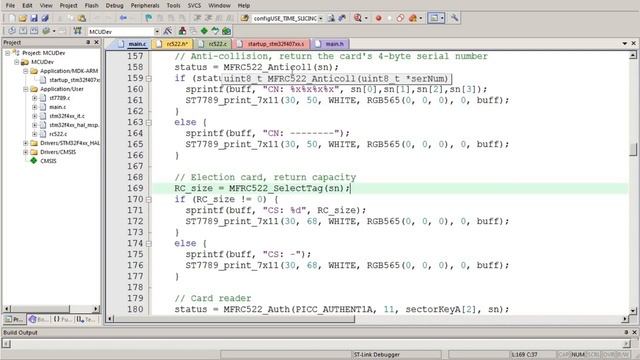Collapse the code fold at line 174

click(x=149, y=244)
